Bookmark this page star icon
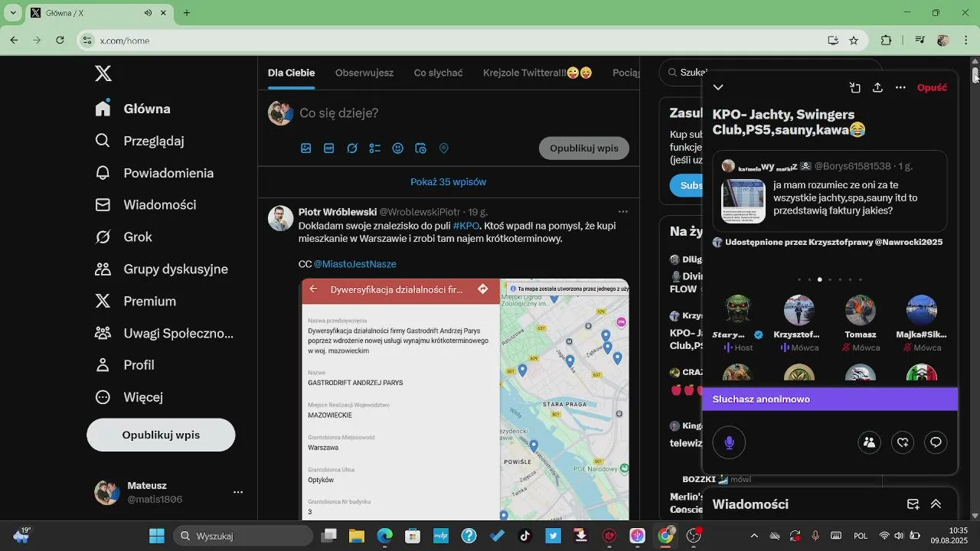 point(854,41)
